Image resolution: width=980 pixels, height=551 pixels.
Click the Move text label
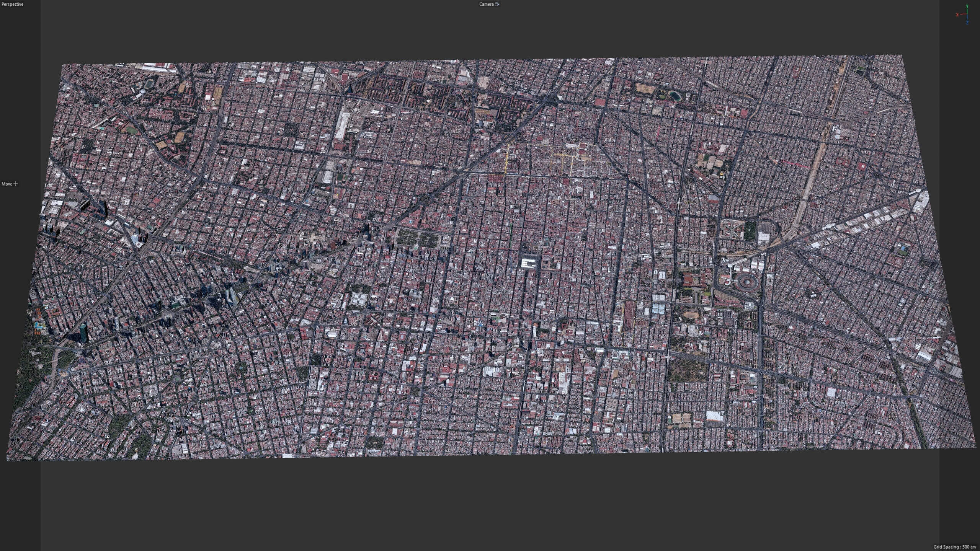click(7, 184)
